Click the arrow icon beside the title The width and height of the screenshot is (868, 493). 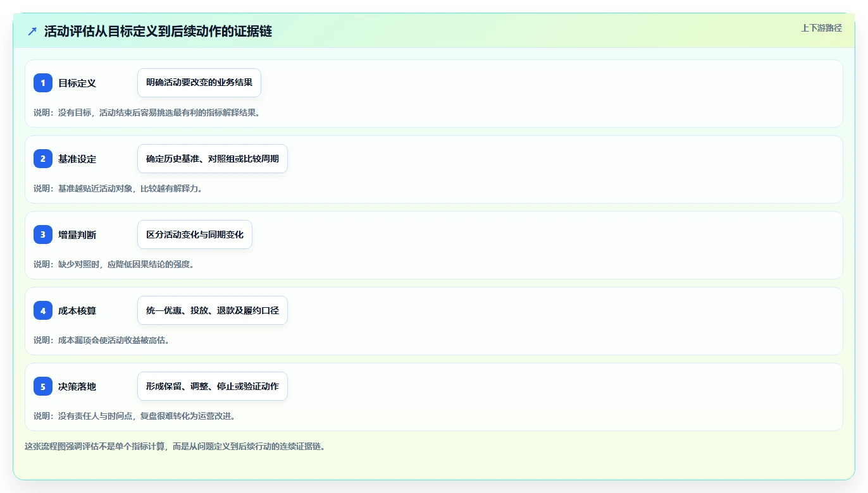[x=32, y=32]
